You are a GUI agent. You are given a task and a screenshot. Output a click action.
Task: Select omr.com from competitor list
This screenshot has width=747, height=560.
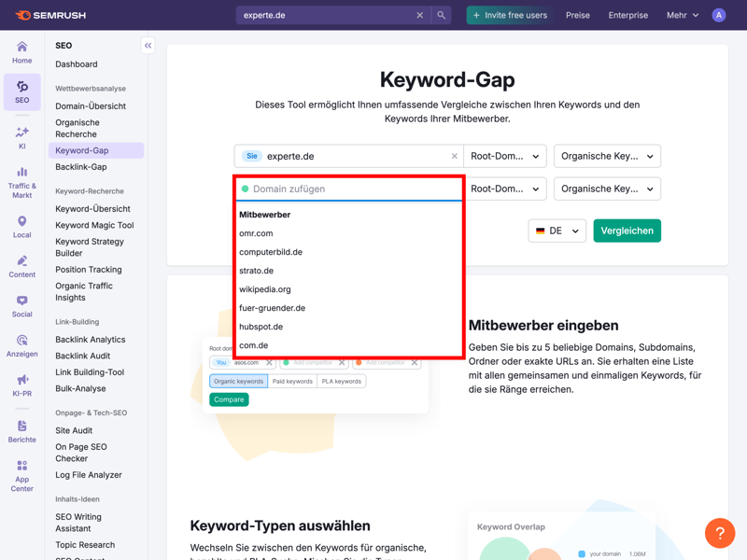click(348, 233)
